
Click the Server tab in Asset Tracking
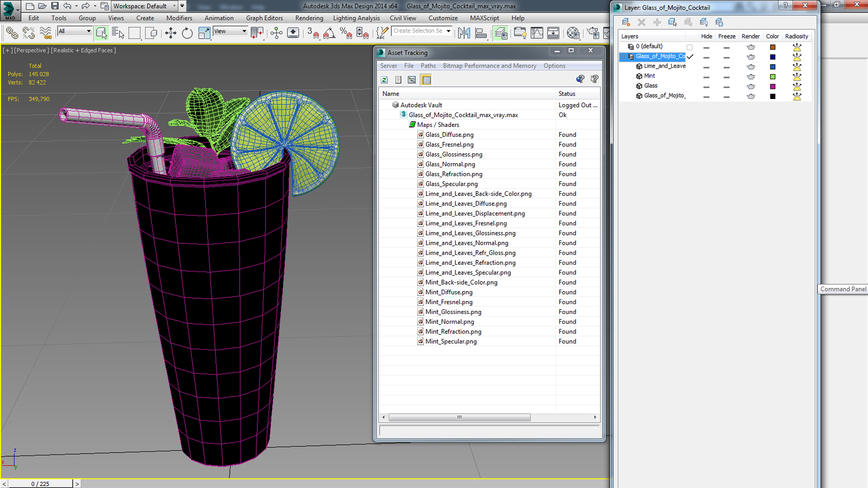pyautogui.click(x=388, y=66)
